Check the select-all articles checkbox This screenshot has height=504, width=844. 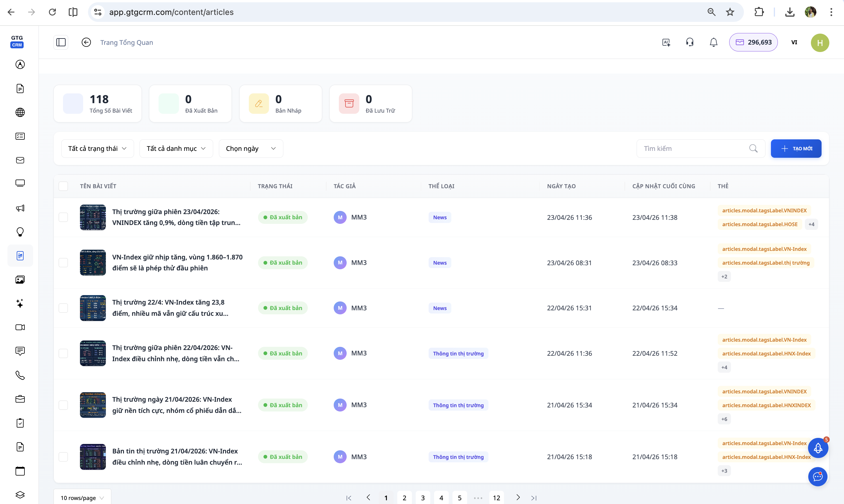pos(63,186)
